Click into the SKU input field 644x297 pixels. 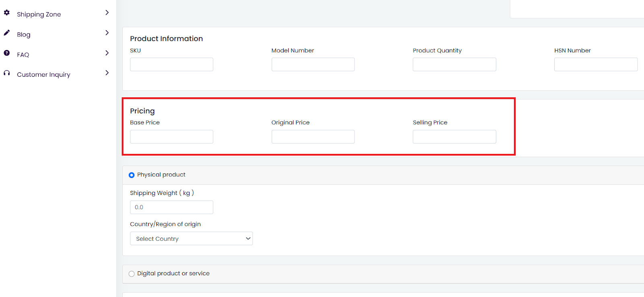[x=171, y=64]
